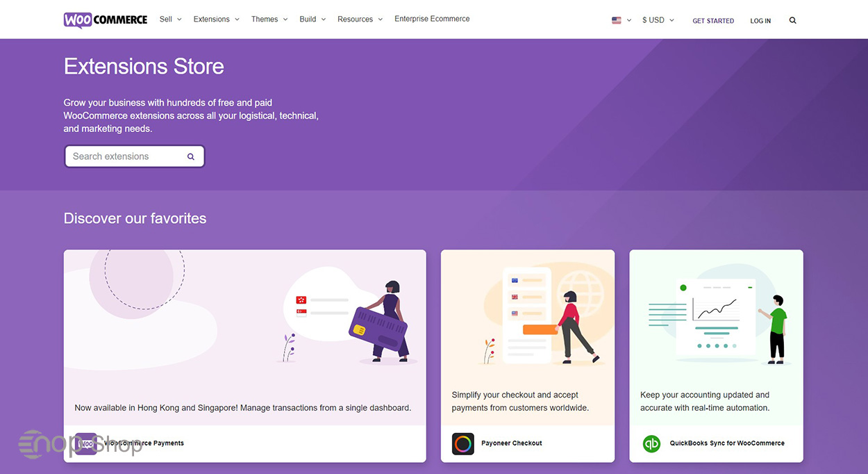Click the WooCommerce Payments purple logo icon
868x474 pixels.
[x=86, y=443]
